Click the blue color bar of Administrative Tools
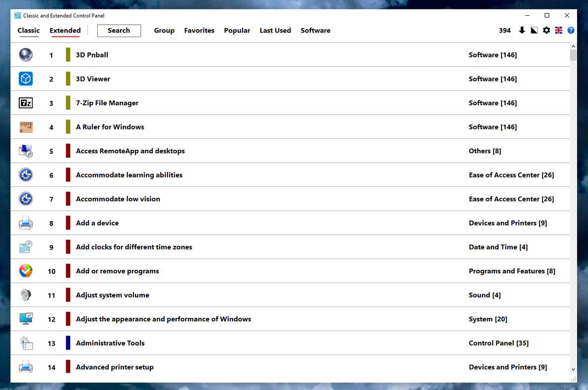The image size is (588, 390). coord(68,343)
